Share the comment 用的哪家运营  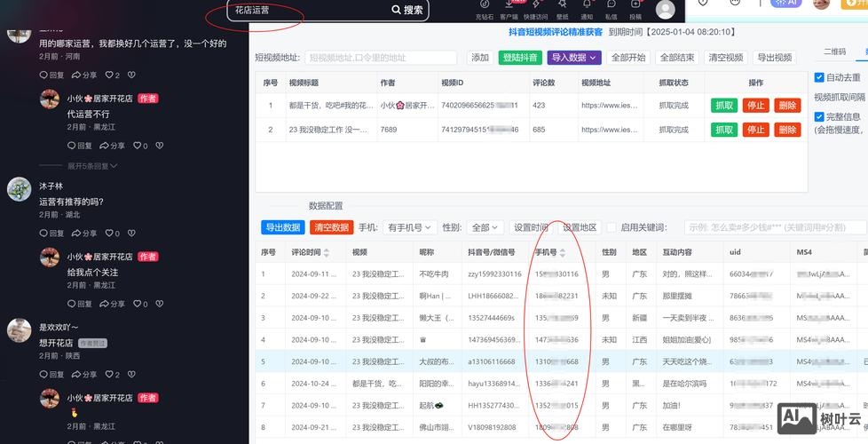(84, 75)
